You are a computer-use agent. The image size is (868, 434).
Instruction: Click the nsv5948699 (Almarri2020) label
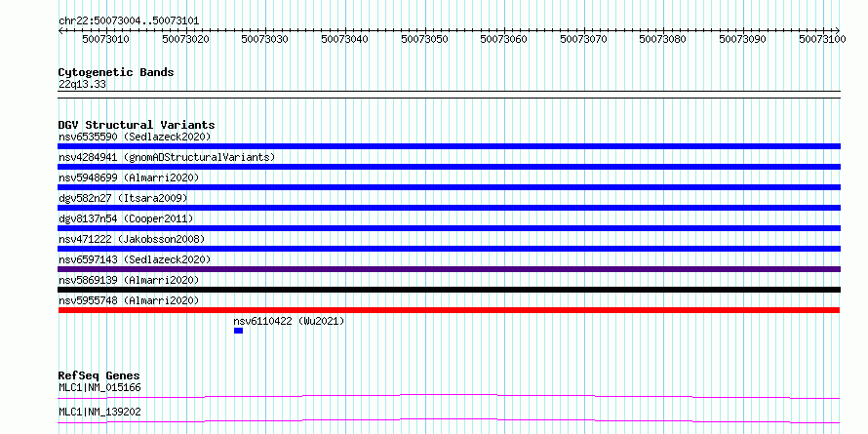(x=129, y=178)
